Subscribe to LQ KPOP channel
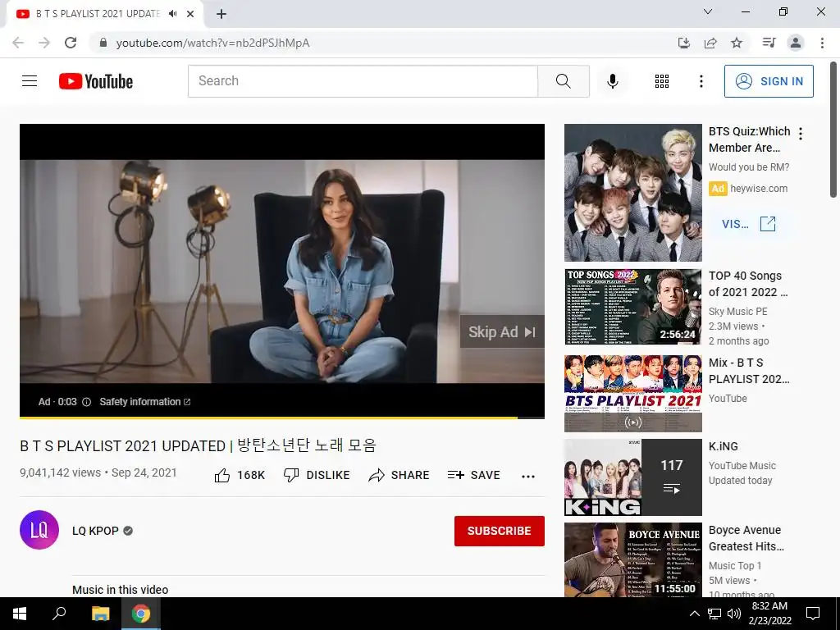This screenshot has width=840, height=630. coord(500,531)
